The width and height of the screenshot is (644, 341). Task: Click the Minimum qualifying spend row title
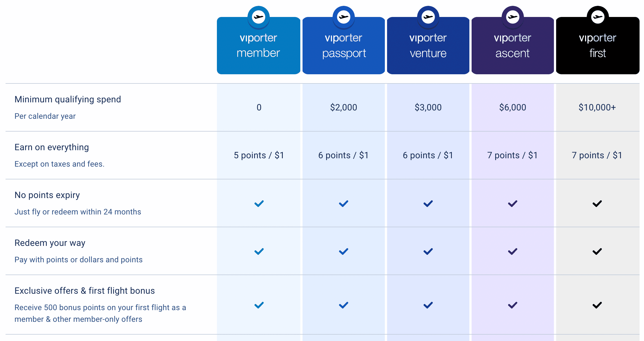(68, 99)
